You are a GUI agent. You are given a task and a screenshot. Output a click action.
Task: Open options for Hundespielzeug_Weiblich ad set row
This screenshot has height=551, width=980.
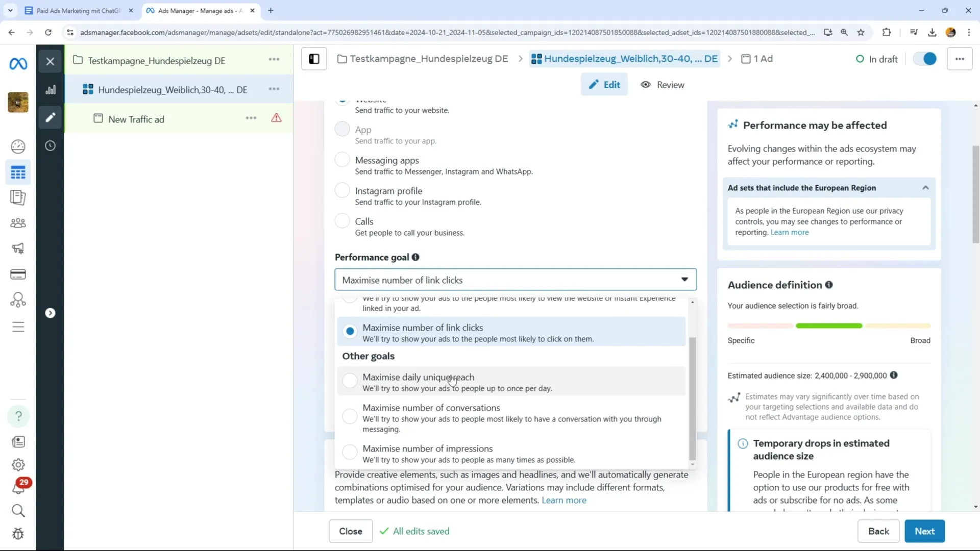(274, 89)
